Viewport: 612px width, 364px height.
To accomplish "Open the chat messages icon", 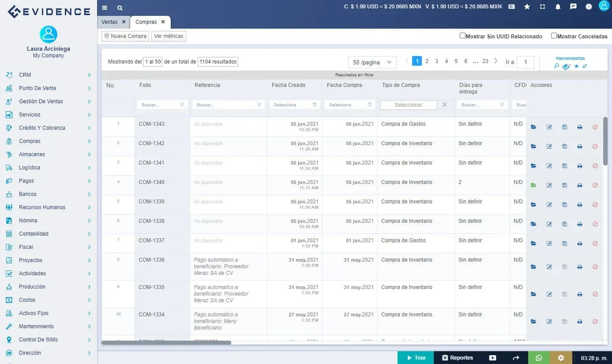I will (573, 7).
